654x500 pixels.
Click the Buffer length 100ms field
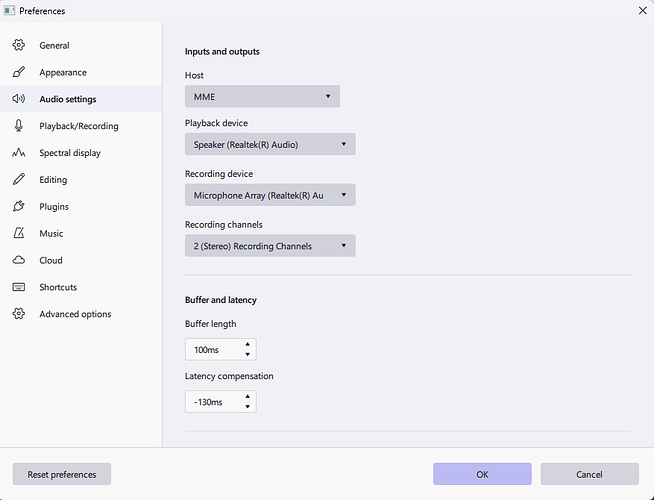pyautogui.click(x=221, y=349)
